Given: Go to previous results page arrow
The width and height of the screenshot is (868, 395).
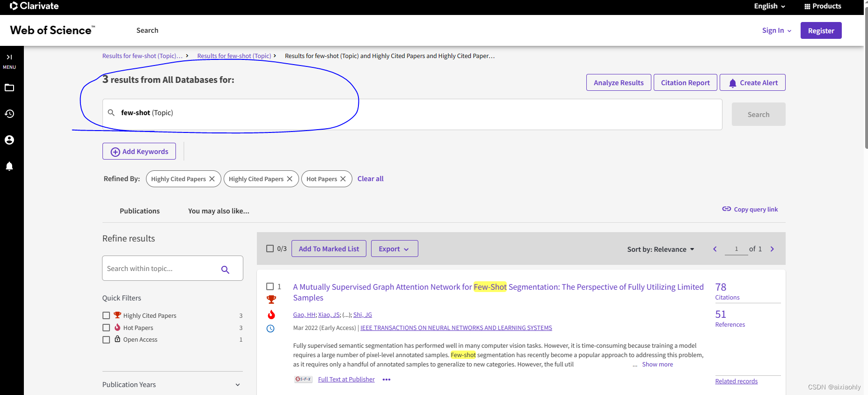Looking at the screenshot, I should click(715, 249).
